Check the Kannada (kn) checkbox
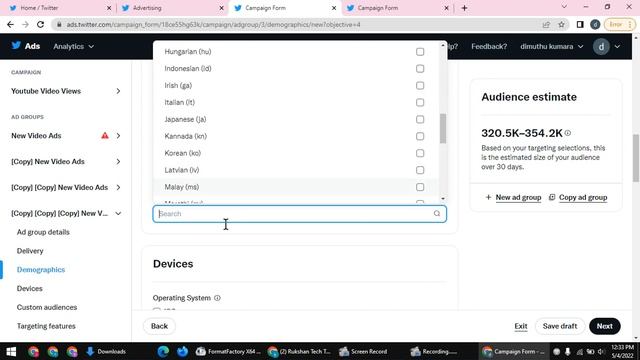Viewport: 640px width, 360px height. 420,136
